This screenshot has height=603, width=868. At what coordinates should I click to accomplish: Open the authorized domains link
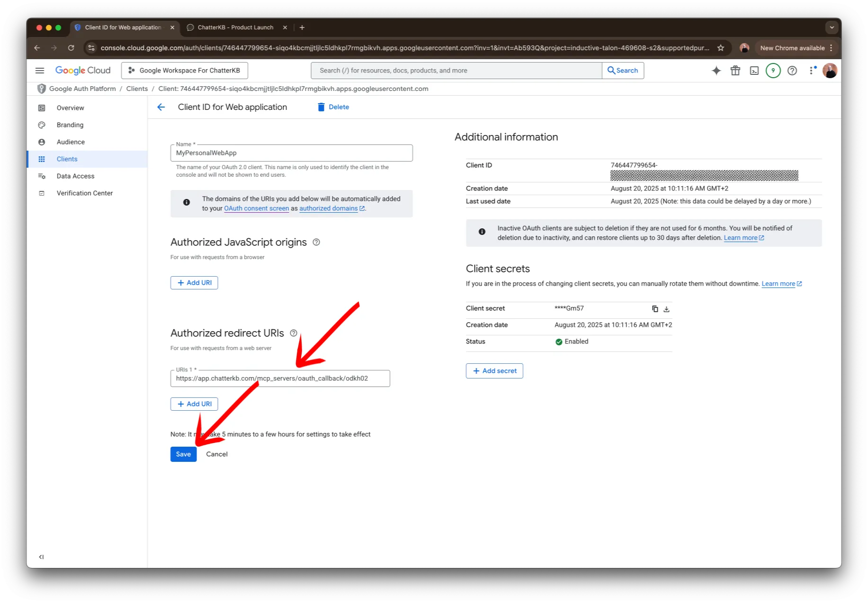pos(331,208)
